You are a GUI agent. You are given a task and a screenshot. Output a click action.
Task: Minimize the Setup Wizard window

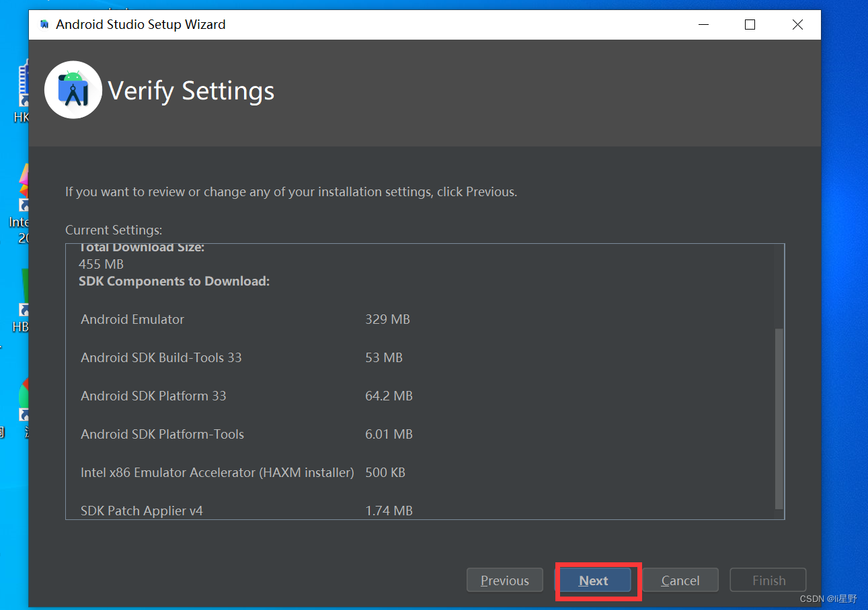point(704,25)
